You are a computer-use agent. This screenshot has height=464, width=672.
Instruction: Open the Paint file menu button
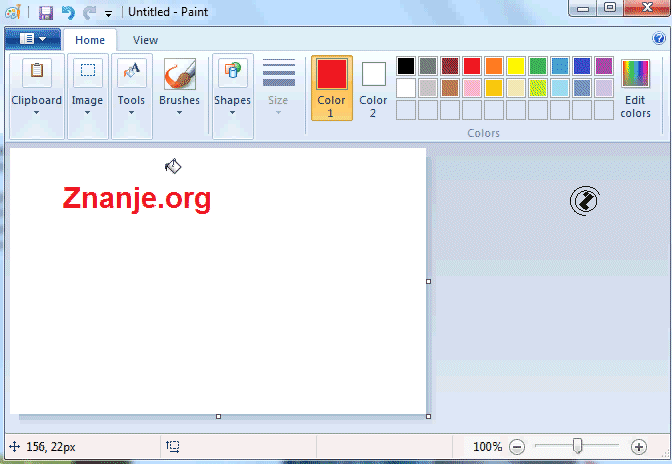coord(32,39)
